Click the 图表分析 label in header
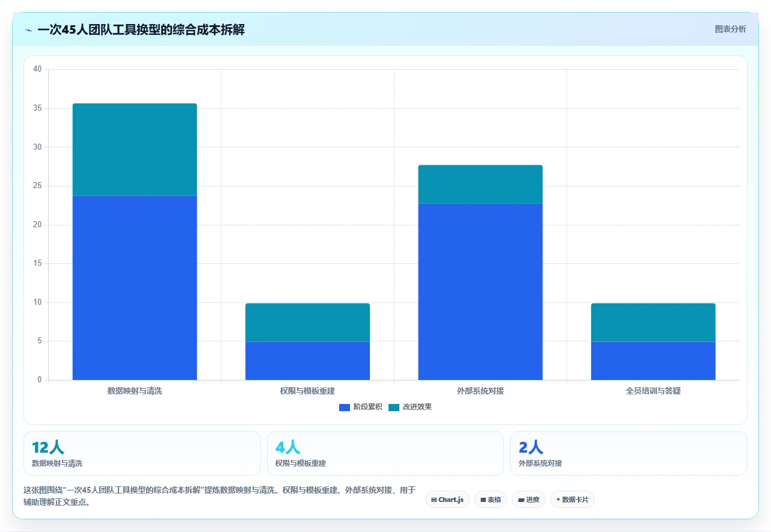The image size is (771, 532). 730,29
